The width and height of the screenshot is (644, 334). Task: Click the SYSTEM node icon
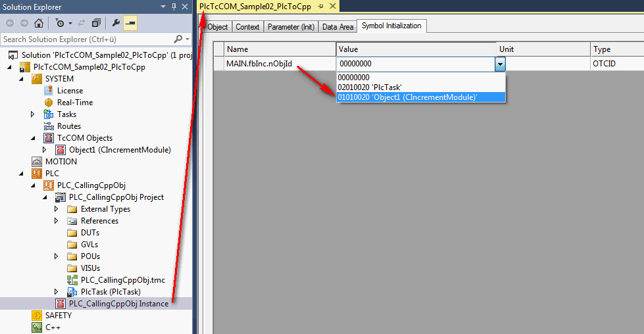pyautogui.click(x=37, y=79)
